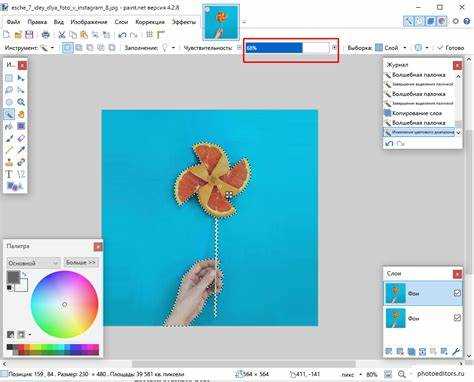Click the Undo arrow in toolbar
This screenshot has width=474, height=382.
(122, 34)
